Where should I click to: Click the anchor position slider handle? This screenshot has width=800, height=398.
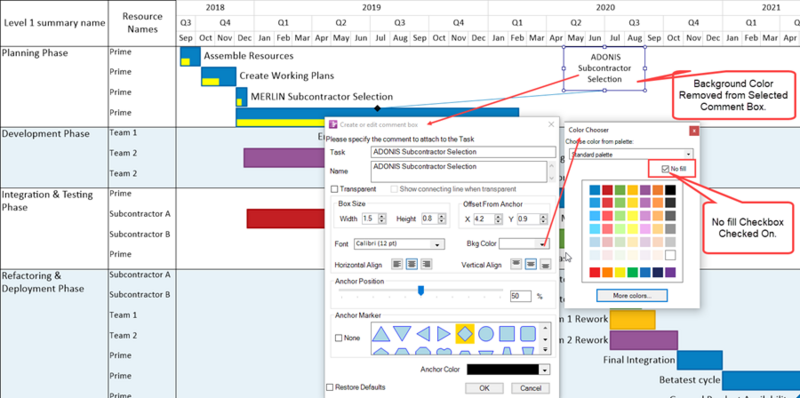[421, 290]
